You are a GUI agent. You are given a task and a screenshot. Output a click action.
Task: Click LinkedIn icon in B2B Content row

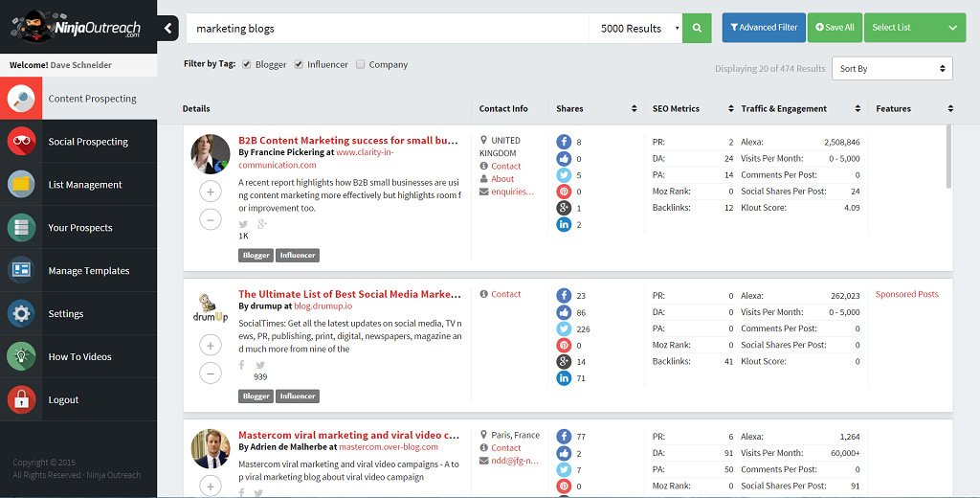click(x=564, y=225)
